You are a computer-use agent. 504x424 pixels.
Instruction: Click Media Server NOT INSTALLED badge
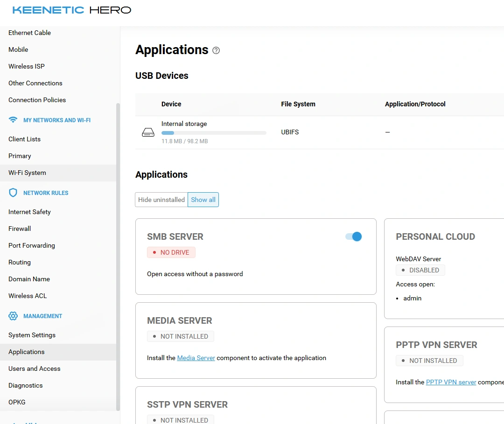click(181, 336)
